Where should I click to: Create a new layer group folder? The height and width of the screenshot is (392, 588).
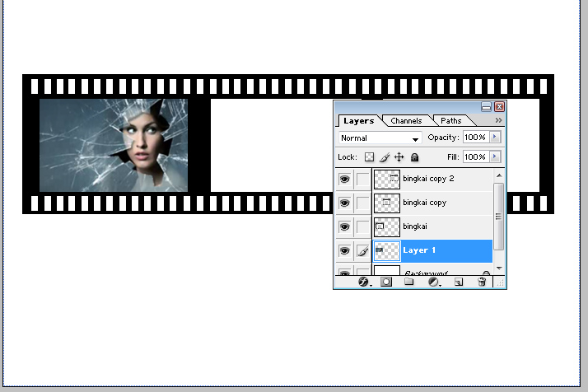[x=408, y=282]
